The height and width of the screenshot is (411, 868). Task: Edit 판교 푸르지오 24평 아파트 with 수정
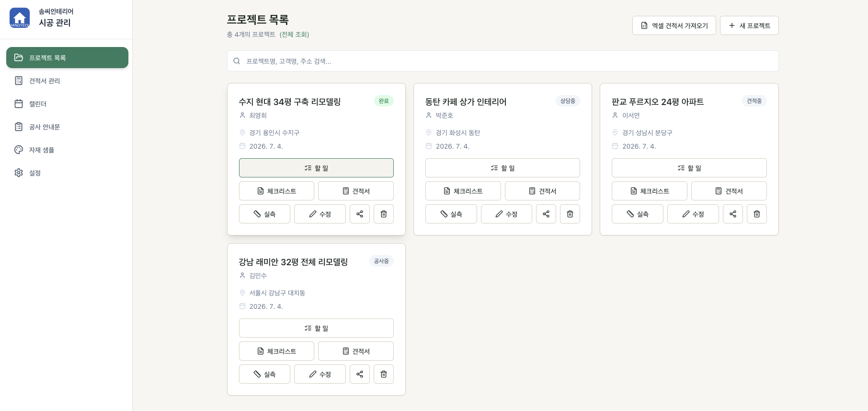click(x=693, y=214)
